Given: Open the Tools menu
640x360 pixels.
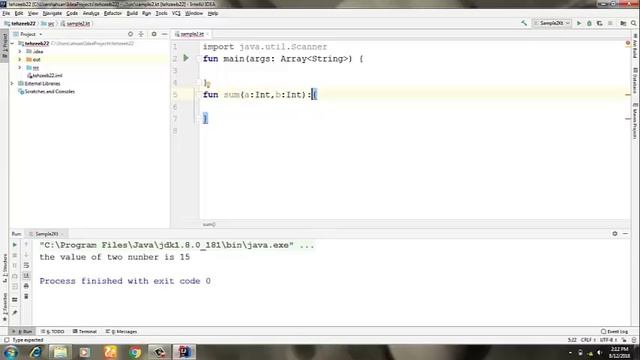Looking at the screenshot, I should 161,13.
